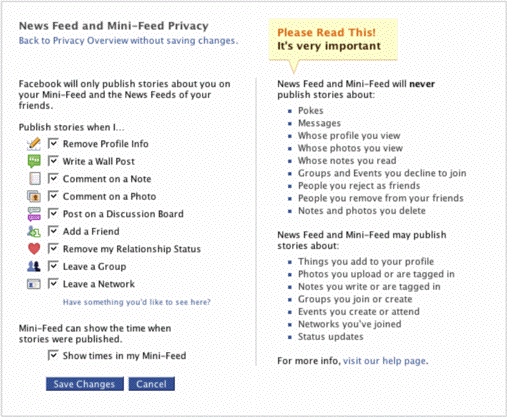Click the note page icon

pos(35,179)
